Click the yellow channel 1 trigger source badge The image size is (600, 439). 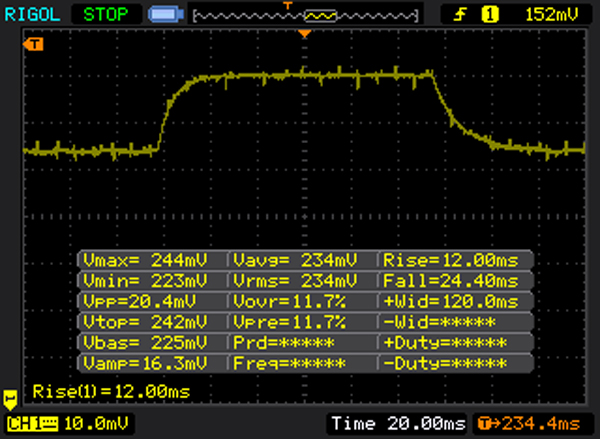[x=490, y=15]
